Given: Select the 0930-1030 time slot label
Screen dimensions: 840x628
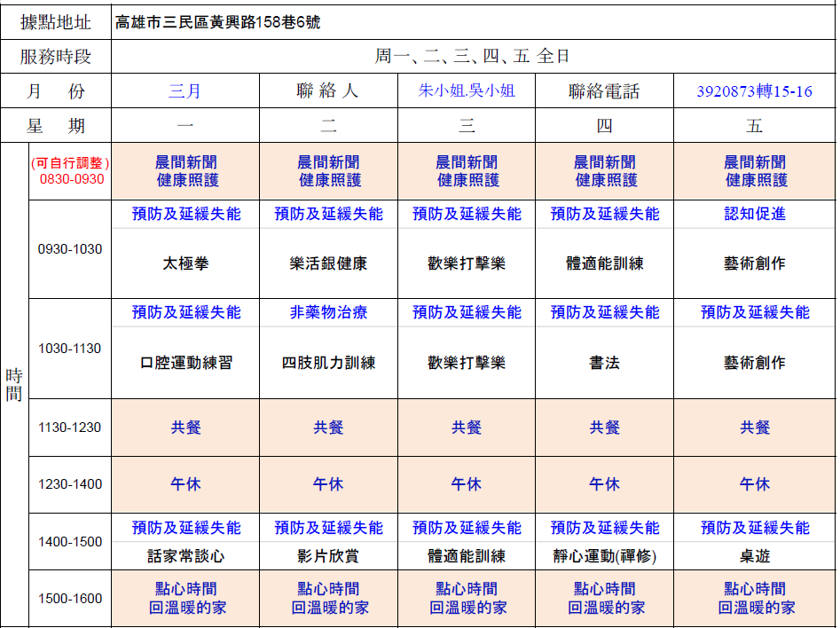Looking at the screenshot, I should pyautogui.click(x=70, y=249).
